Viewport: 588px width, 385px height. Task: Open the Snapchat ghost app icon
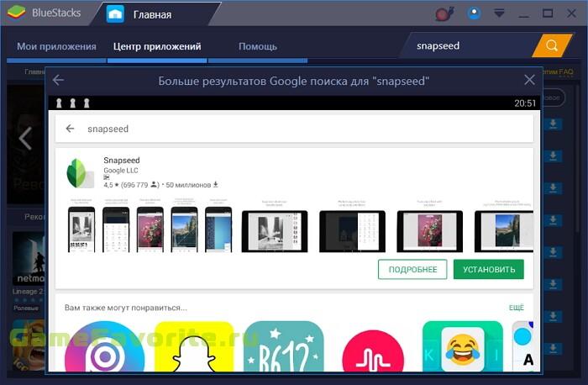[194, 346]
